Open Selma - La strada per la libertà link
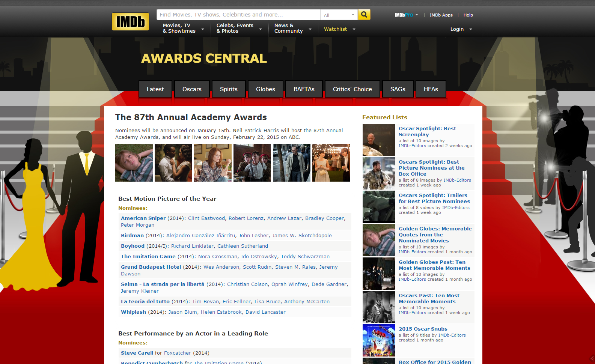 click(163, 284)
